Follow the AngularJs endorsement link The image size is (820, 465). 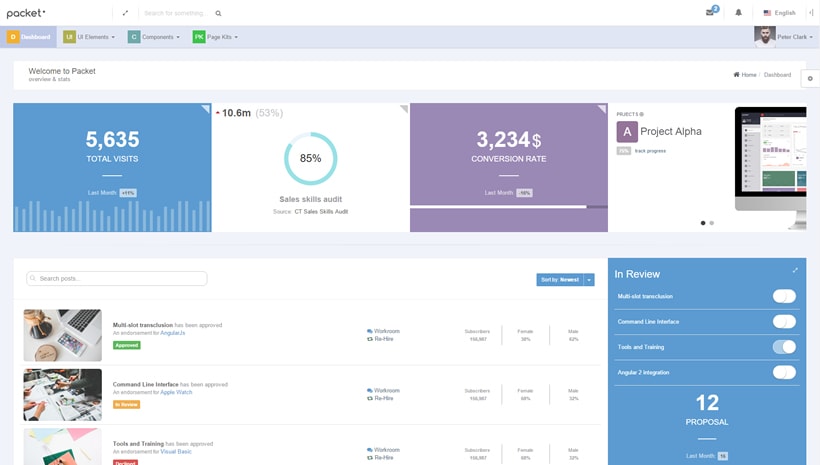pyautogui.click(x=173, y=333)
